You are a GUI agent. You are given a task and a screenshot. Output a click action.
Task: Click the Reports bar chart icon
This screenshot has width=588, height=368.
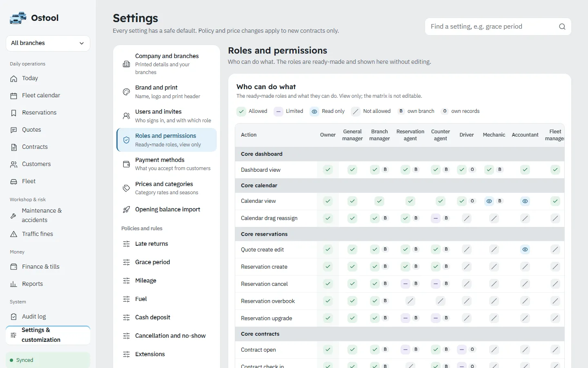pos(14,284)
